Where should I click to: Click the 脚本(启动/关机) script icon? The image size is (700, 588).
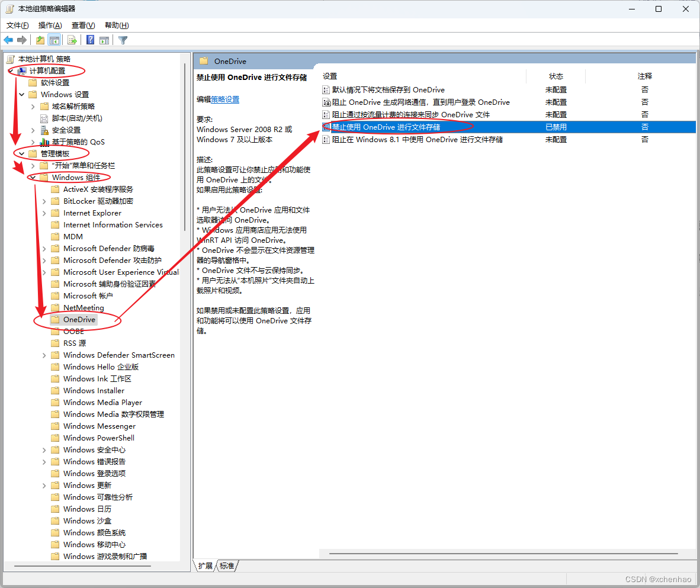(x=44, y=118)
